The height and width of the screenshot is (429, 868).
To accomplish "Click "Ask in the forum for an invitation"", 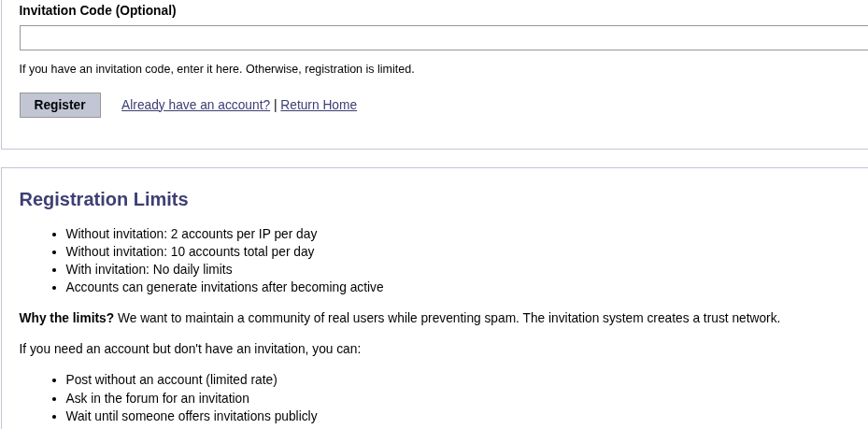I will 157,398.
